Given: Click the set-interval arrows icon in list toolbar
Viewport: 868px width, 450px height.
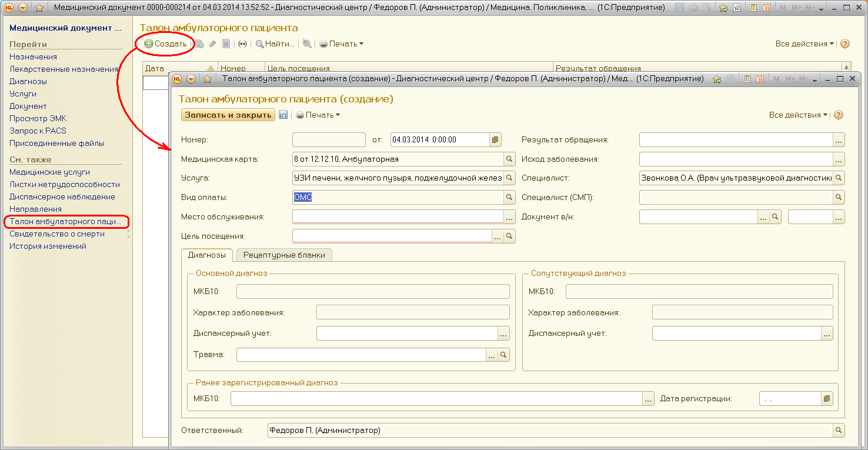Looking at the screenshot, I should click(242, 44).
